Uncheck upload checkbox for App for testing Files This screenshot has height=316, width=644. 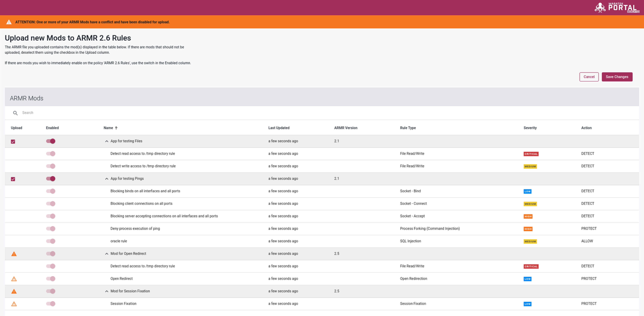click(13, 142)
